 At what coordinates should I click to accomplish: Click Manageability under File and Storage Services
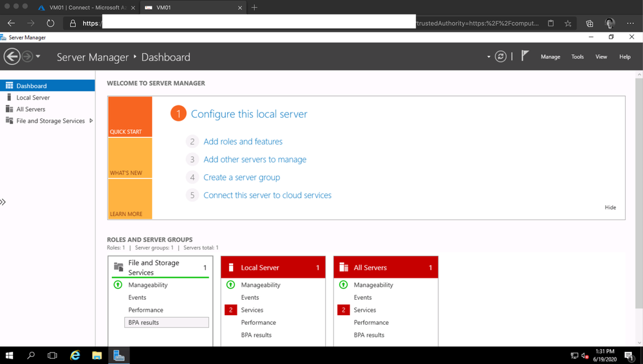(147, 285)
